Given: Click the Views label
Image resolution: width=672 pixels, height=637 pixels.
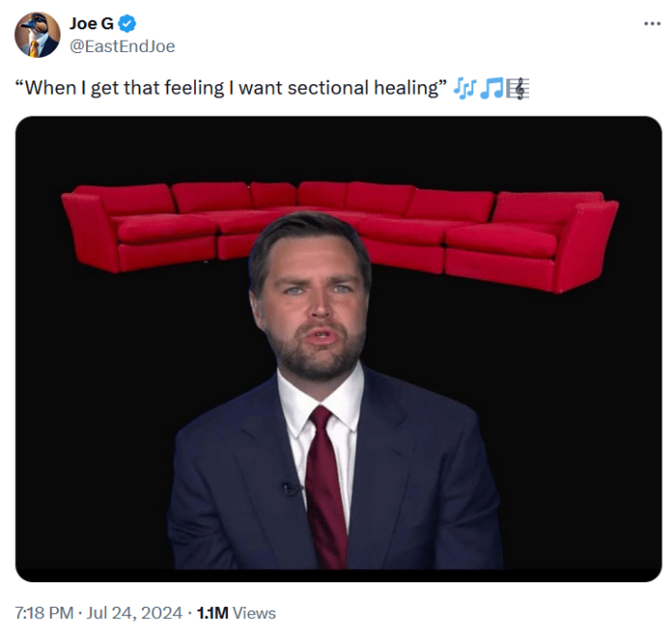Looking at the screenshot, I should pyautogui.click(x=254, y=612).
